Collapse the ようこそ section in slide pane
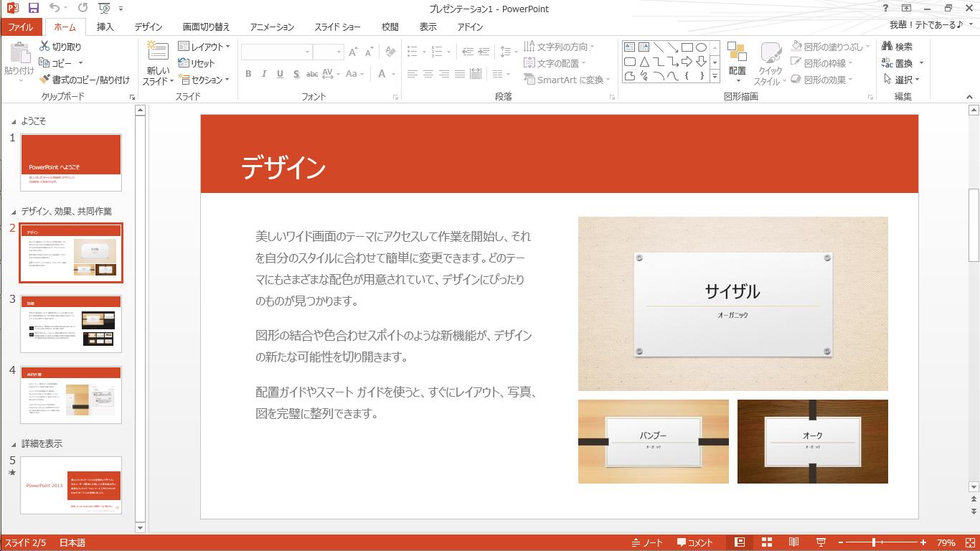This screenshot has height=551, width=980. tap(14, 121)
